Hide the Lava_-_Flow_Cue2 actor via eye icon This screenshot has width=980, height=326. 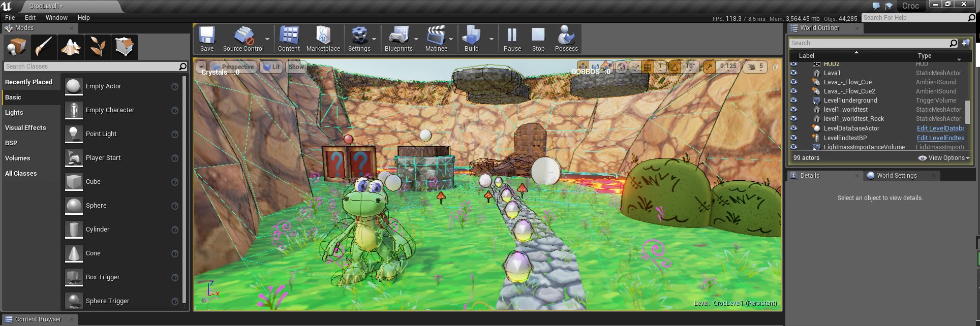793,91
